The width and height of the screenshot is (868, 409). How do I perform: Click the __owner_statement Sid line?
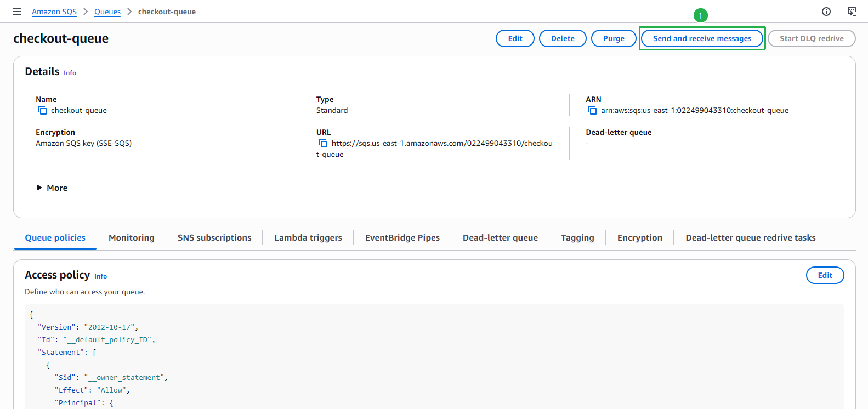tap(111, 378)
